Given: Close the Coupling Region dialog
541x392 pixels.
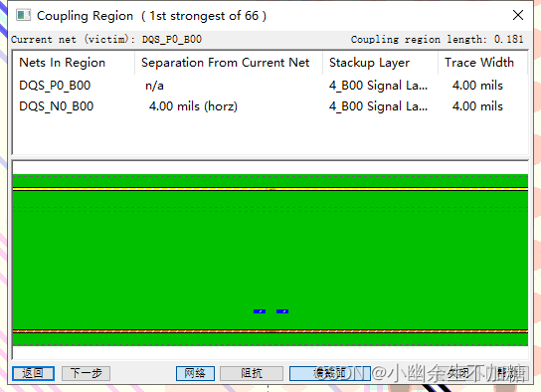Looking at the screenshot, I should (x=518, y=15).
